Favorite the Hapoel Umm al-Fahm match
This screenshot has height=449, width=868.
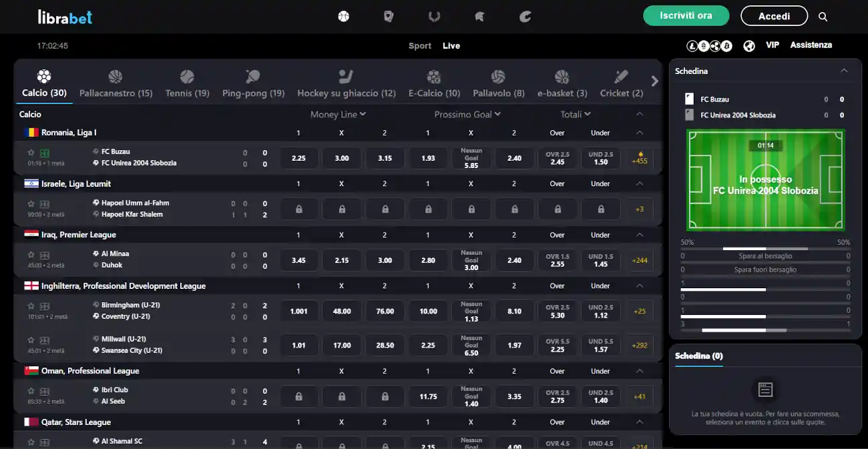pos(31,204)
